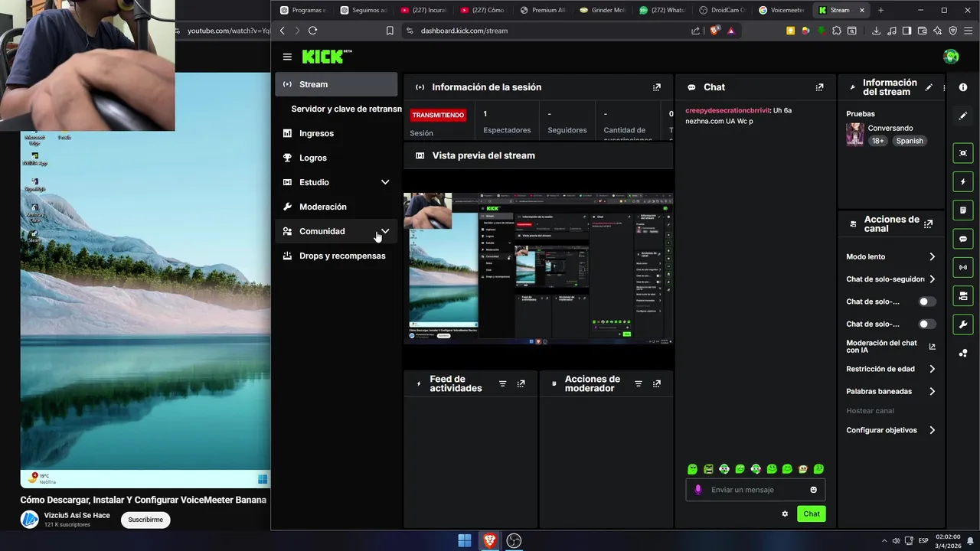Open Brave Shields icon in address bar
Image resolution: width=980 pixels, height=551 pixels.
pos(715,31)
